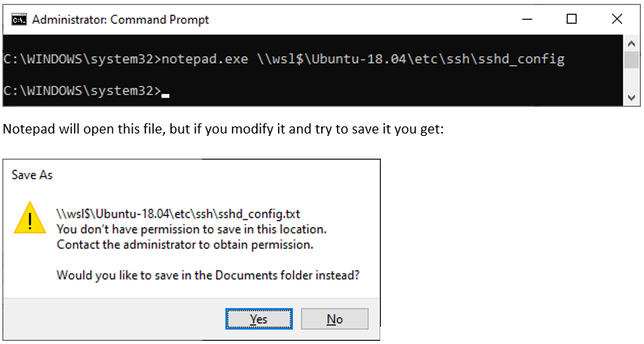Click the scrollbar track below the thumb
The width and height of the screenshot is (644, 344).
[x=631, y=80]
